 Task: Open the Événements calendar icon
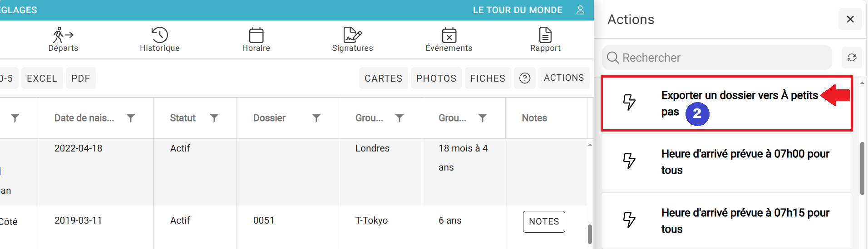(x=449, y=35)
